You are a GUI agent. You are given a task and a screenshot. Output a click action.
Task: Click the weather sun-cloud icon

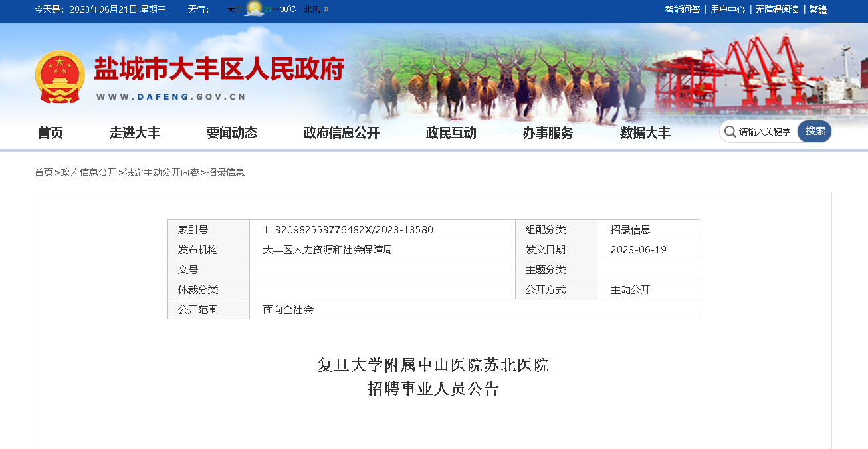click(x=254, y=9)
